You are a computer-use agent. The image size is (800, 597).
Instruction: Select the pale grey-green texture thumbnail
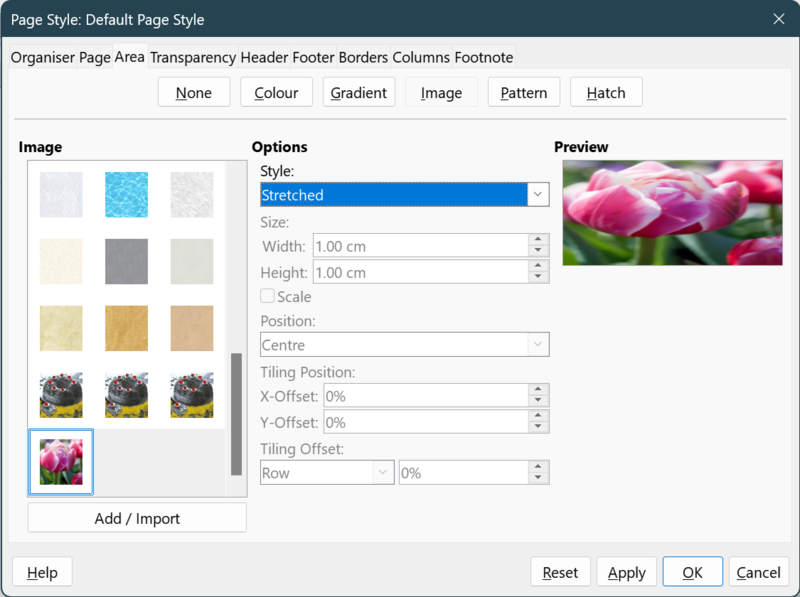(192, 261)
